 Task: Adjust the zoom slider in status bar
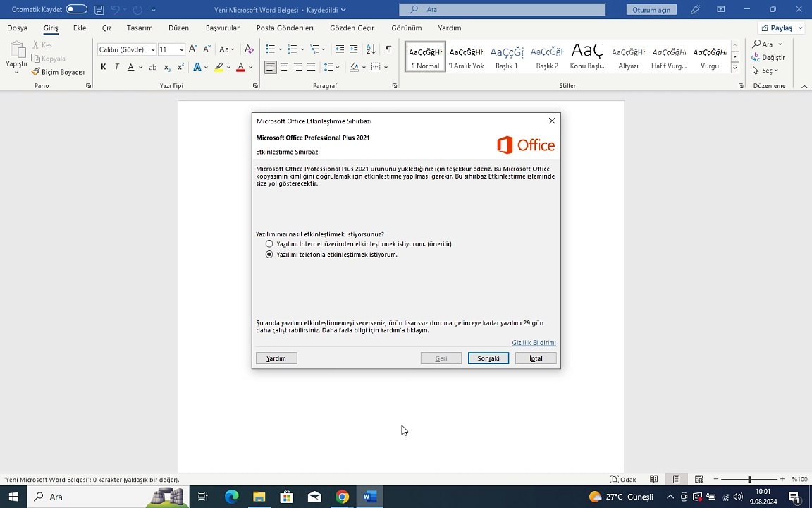tap(749, 480)
